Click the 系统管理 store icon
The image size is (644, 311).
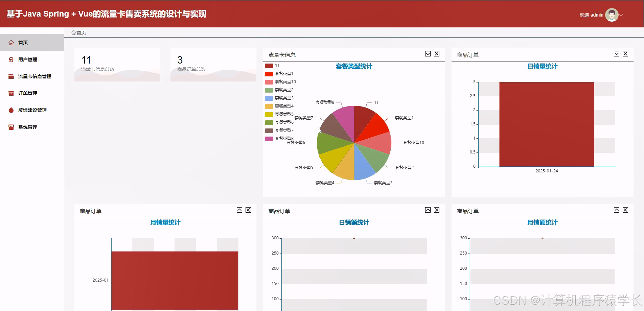[x=11, y=127]
